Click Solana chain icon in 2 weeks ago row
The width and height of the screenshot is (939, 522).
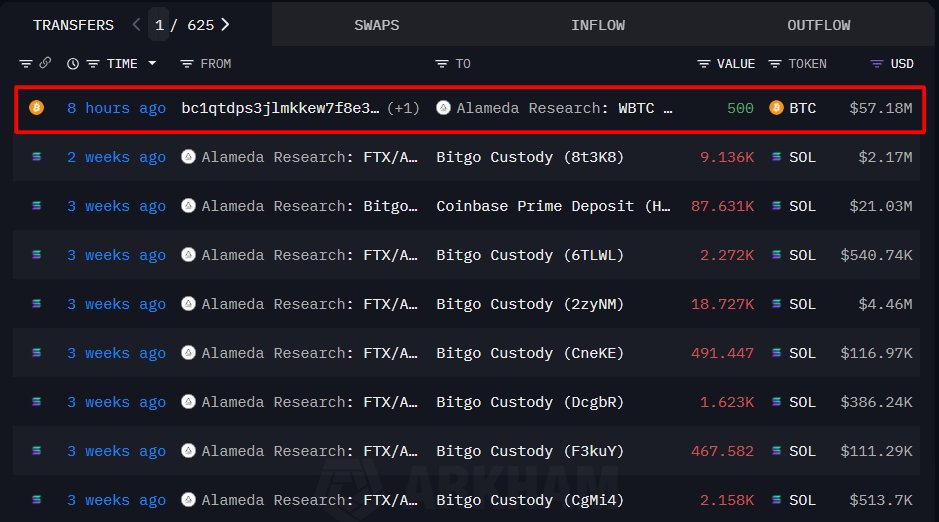37,157
